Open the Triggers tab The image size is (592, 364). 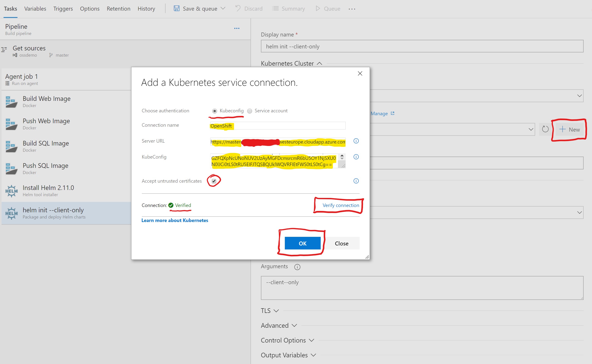63,9
